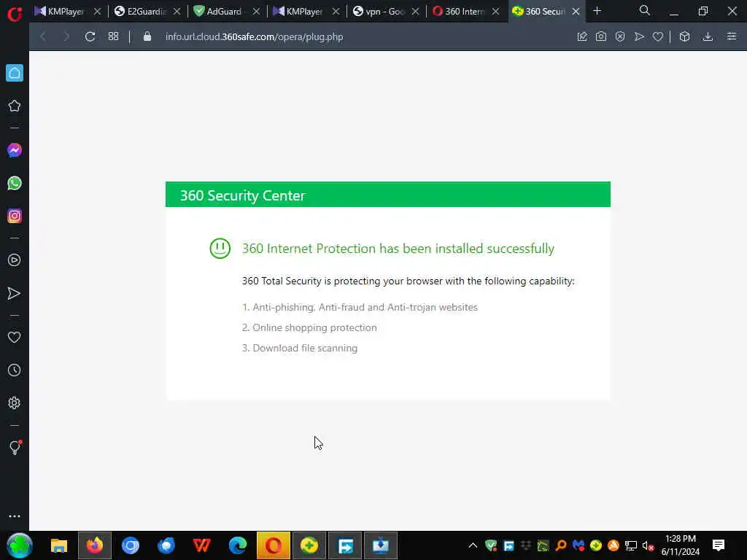Add page to bookmarks with heart icon
The image size is (747, 560).
658,36
